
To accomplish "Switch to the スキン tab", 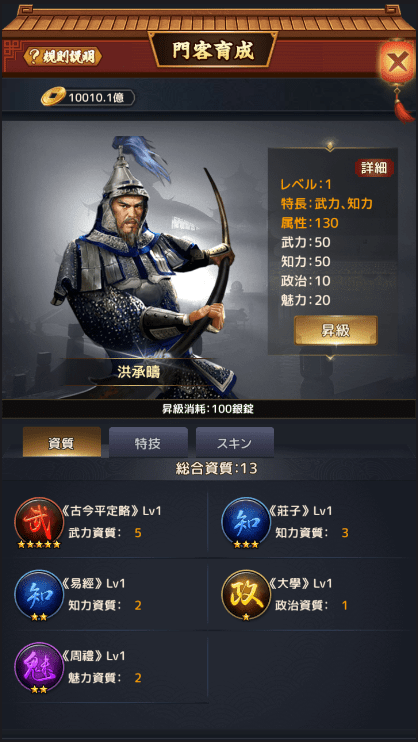I will (x=235, y=443).
